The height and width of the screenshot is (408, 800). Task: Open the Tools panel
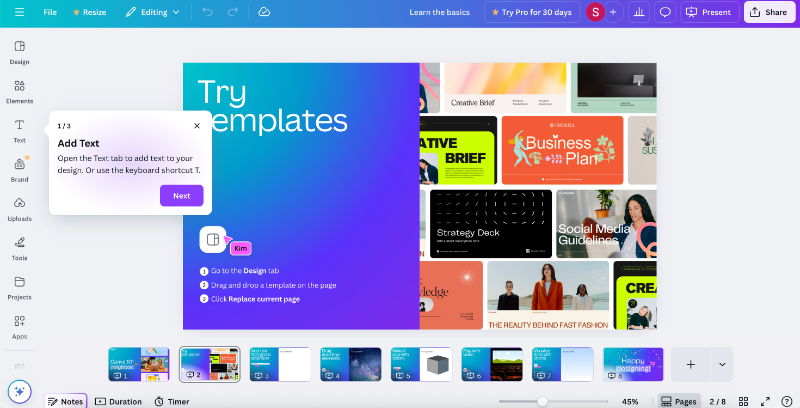pyautogui.click(x=19, y=249)
